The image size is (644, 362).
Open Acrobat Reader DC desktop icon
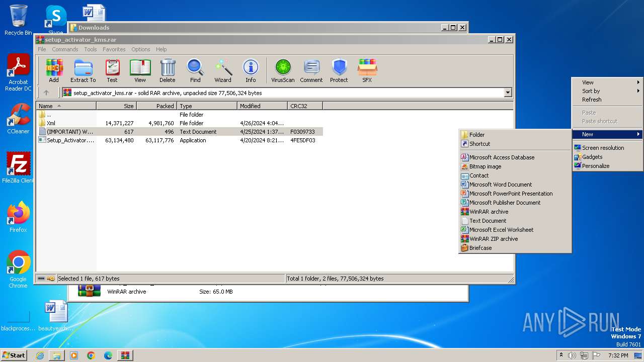coord(18,73)
